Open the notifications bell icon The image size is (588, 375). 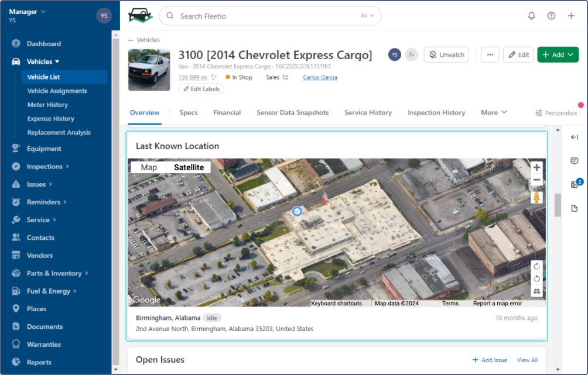[x=531, y=16]
